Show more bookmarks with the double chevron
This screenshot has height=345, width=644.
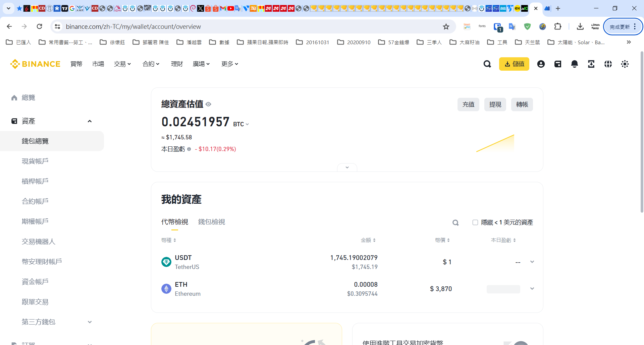tap(629, 42)
